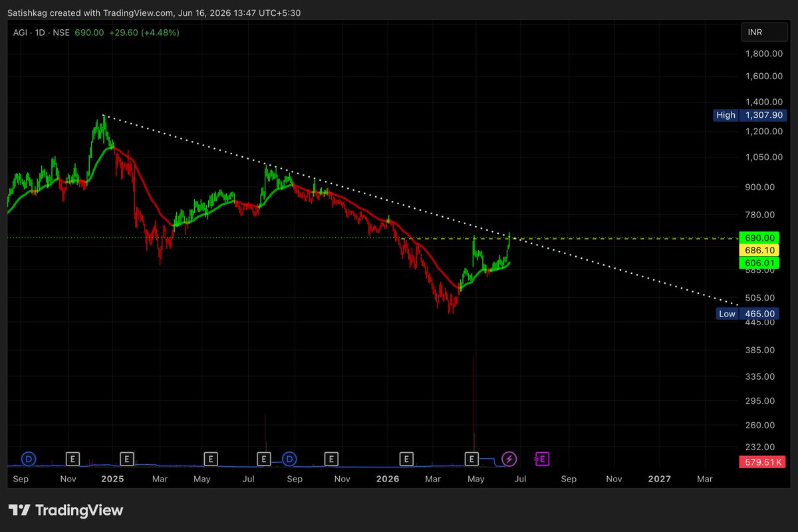Click the red 579.51K volume label
Viewport: 798px width, 532px height.
pyautogui.click(x=762, y=462)
